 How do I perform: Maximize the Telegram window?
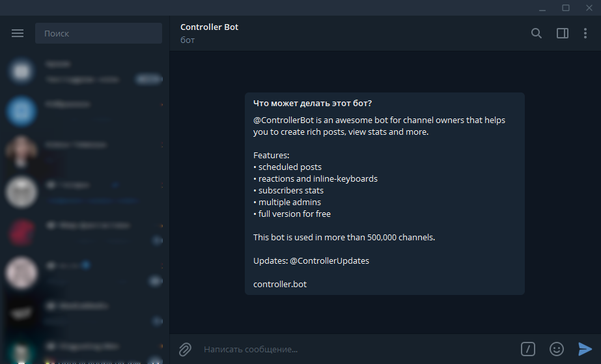click(566, 8)
